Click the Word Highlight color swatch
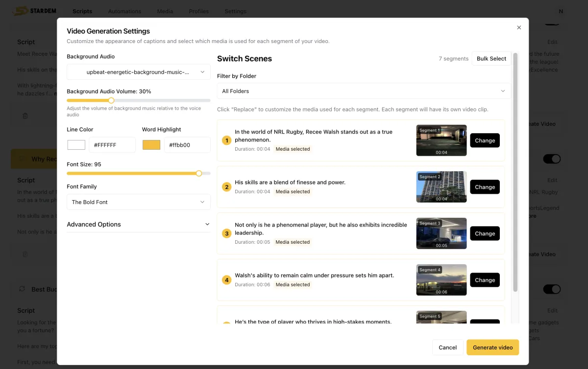 point(151,145)
